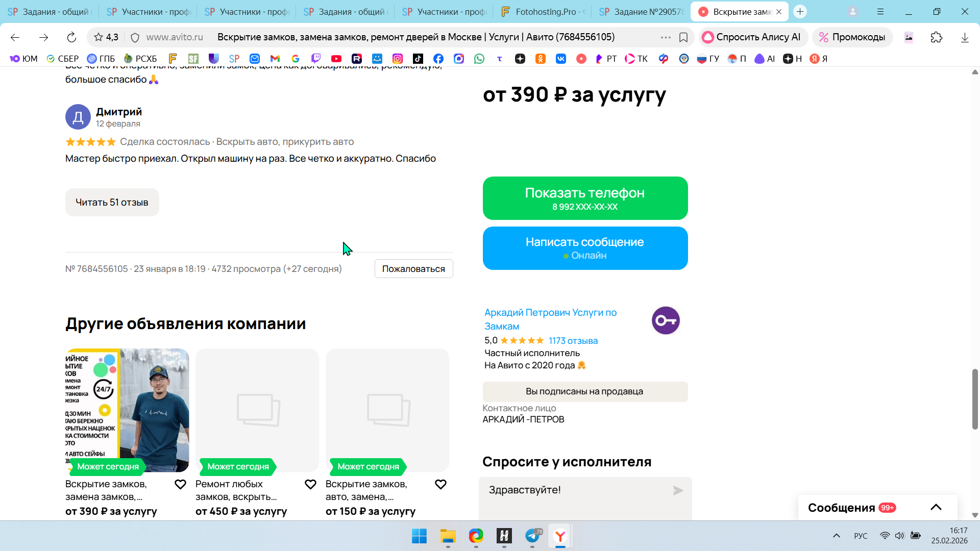980x551 pixels.
Task: Click the browser page reload icon
Action: click(71, 37)
